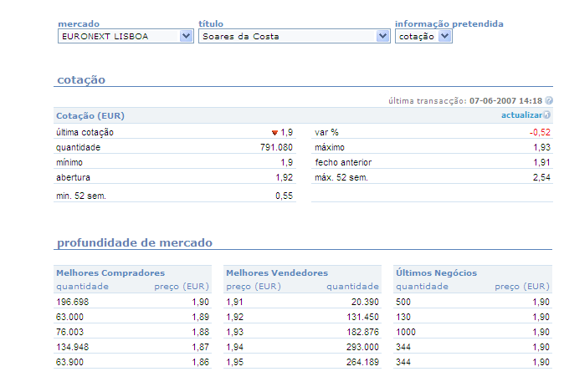Click the help icon beside última transacção
The image size is (564, 392).
click(549, 100)
